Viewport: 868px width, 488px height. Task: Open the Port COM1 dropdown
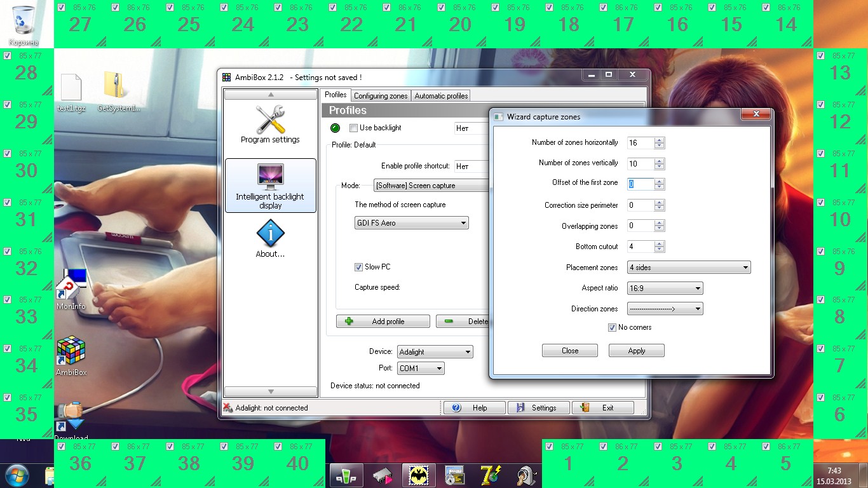421,369
